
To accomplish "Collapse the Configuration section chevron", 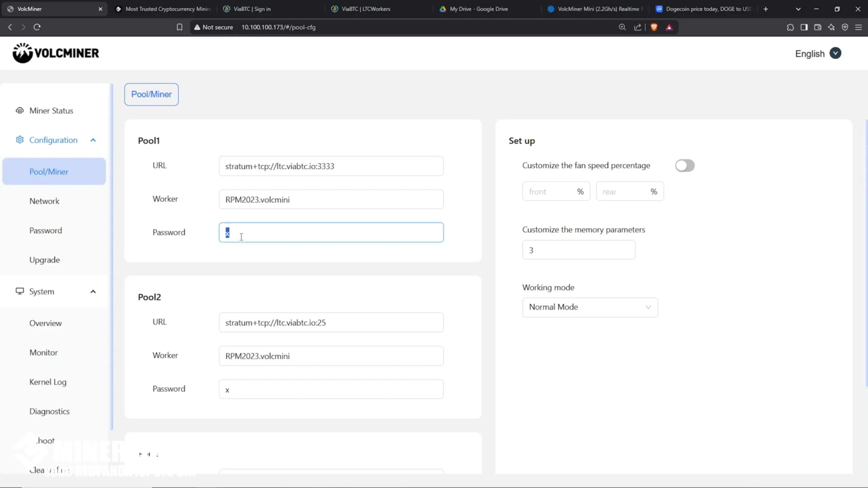I will pyautogui.click(x=93, y=140).
